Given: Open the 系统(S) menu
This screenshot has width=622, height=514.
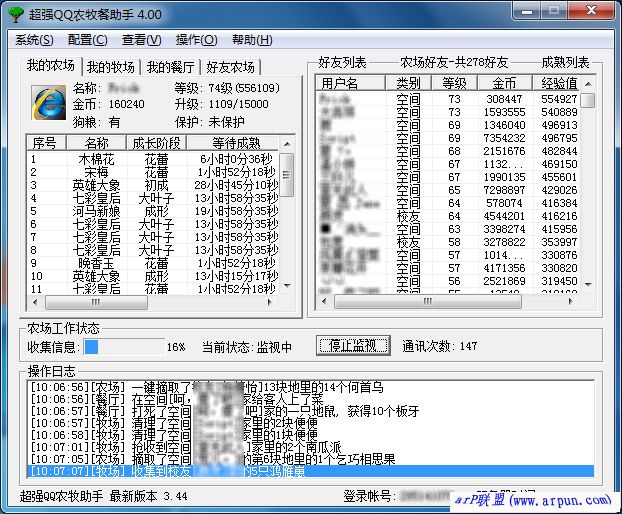Looking at the screenshot, I should [x=35, y=40].
